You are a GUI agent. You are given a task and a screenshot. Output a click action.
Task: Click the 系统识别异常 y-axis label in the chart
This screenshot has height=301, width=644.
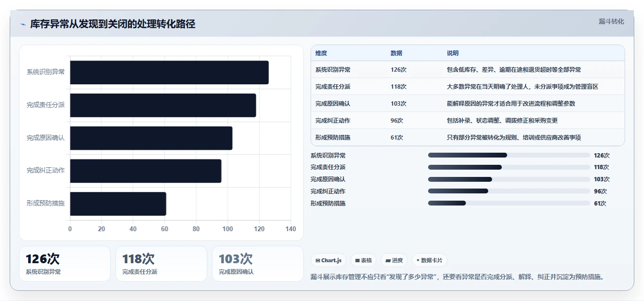pyautogui.click(x=46, y=72)
